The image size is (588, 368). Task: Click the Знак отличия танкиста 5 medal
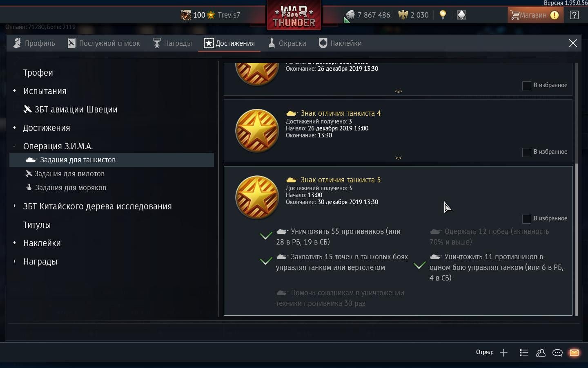tap(257, 198)
